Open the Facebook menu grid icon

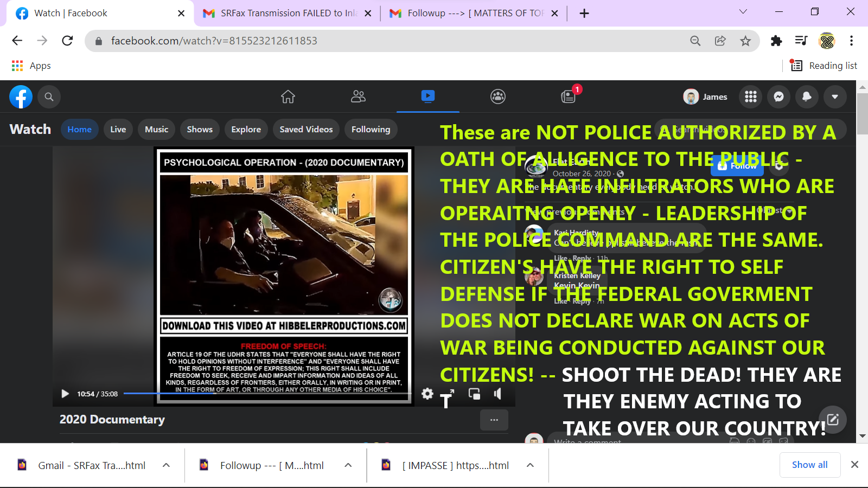pyautogui.click(x=751, y=97)
